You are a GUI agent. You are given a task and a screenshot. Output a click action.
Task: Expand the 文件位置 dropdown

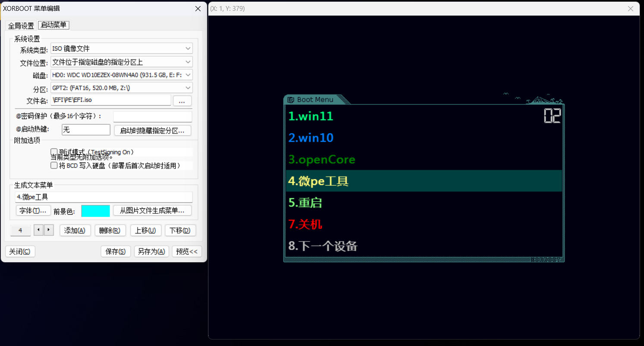click(x=122, y=62)
